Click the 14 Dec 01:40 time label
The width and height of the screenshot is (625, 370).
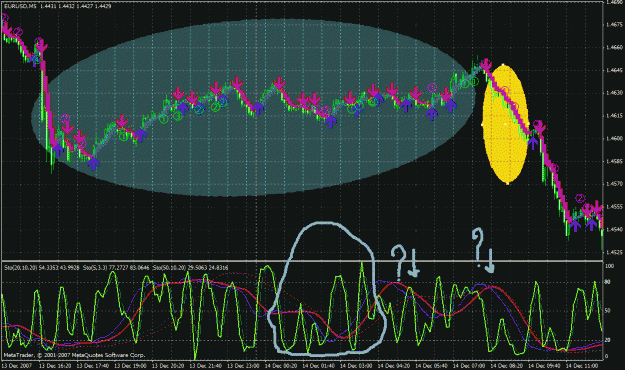(318, 366)
